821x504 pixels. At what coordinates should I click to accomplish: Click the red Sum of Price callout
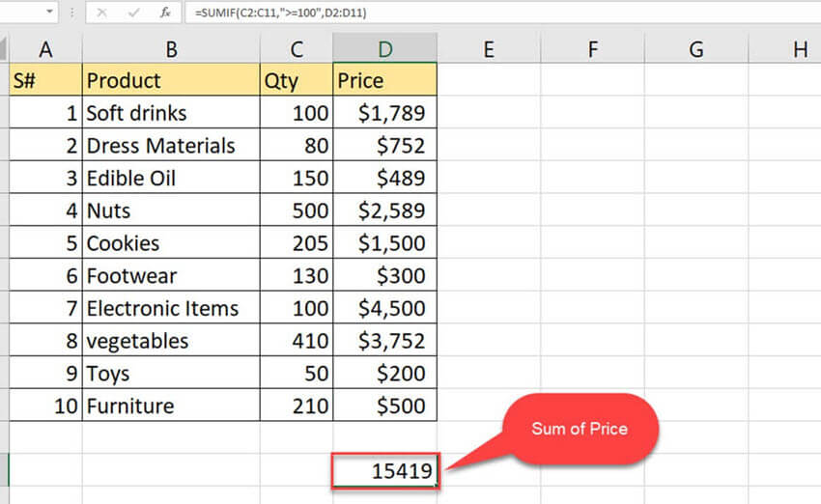tap(580, 429)
